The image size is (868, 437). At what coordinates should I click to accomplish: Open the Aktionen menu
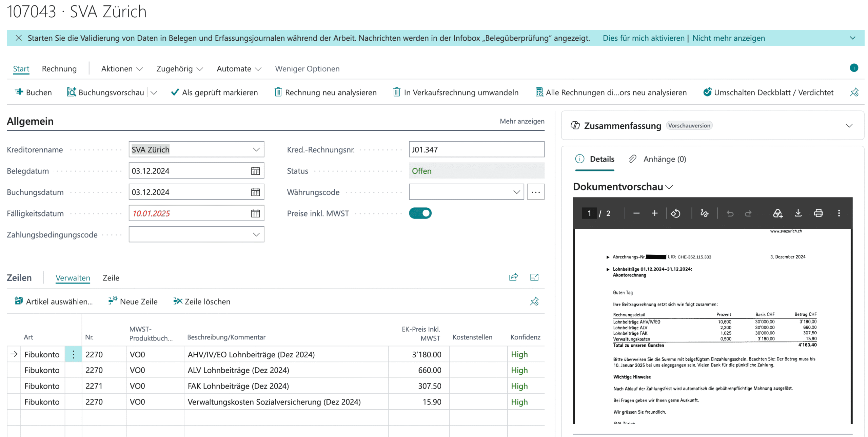tap(122, 69)
